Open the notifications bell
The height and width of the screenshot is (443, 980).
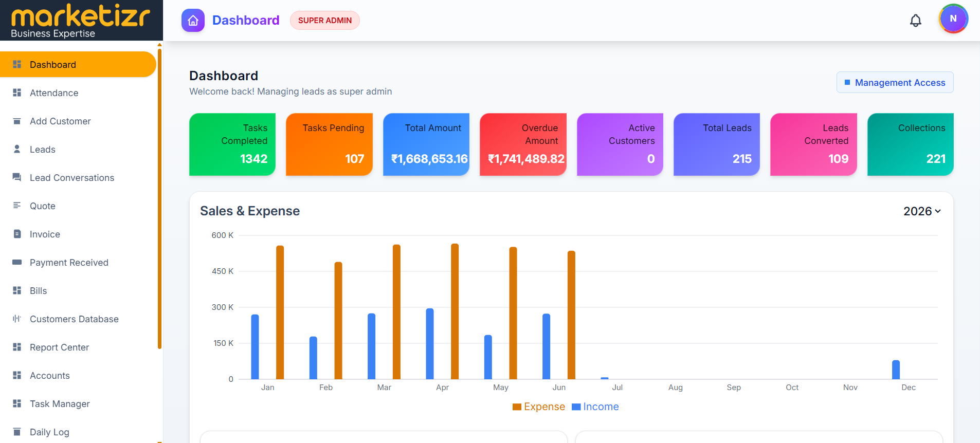click(916, 21)
